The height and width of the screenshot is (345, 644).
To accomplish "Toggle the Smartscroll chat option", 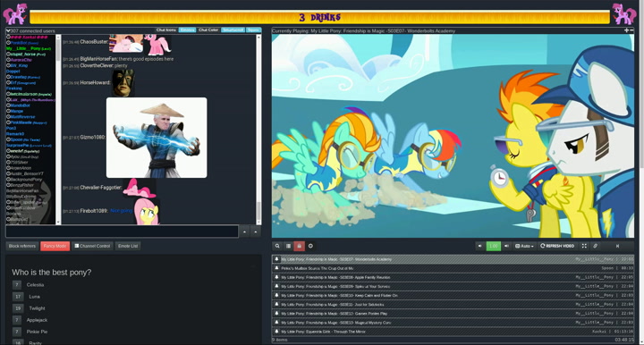I will coord(233,30).
